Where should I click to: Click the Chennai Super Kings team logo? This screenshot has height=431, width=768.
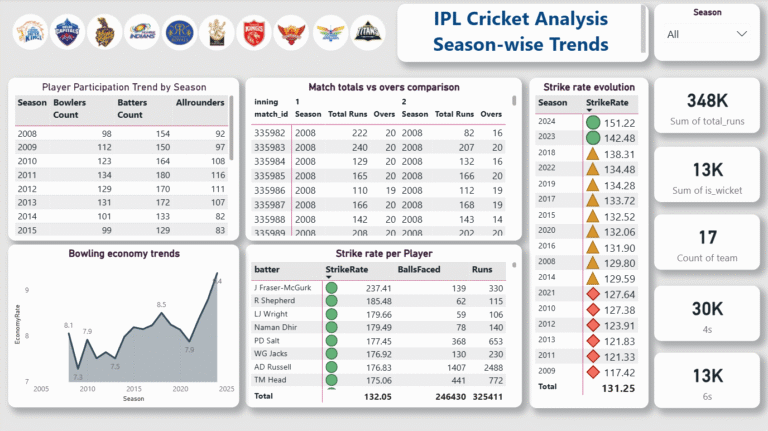[x=30, y=32]
